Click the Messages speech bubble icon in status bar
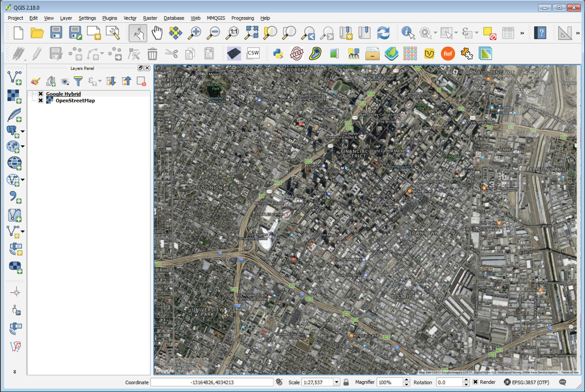Image resolution: width=585 pixels, height=392 pixels. coord(563,382)
